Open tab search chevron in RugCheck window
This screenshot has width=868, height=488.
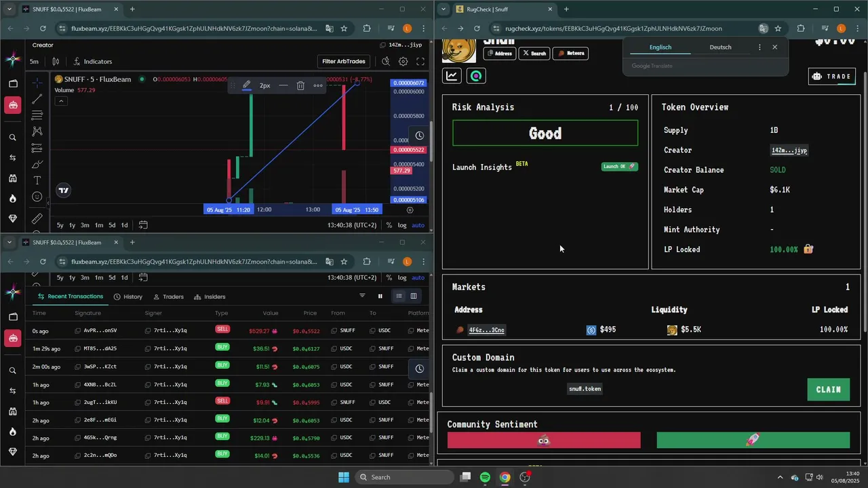(x=444, y=9)
